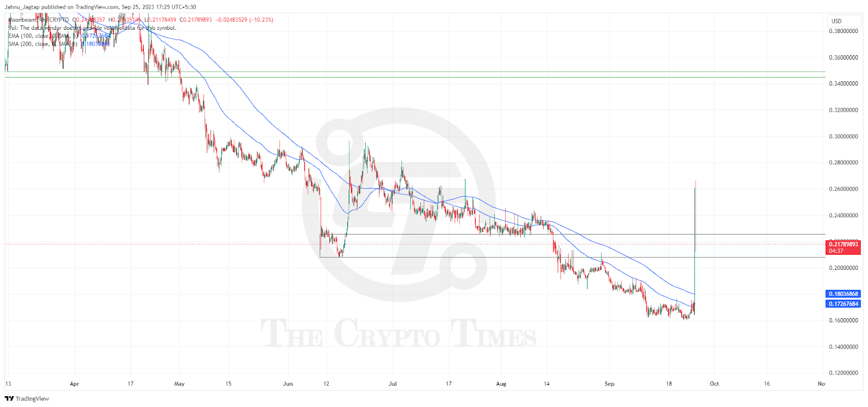Click the Oct label on time axis
The height and width of the screenshot is (407, 868).
click(714, 384)
